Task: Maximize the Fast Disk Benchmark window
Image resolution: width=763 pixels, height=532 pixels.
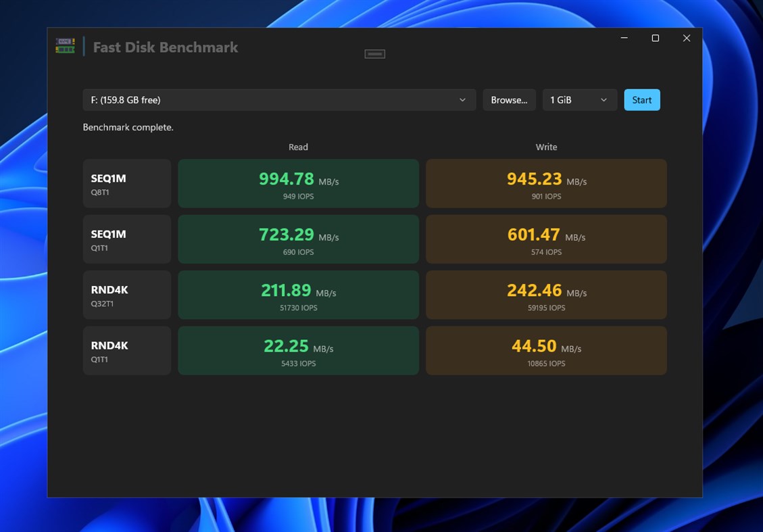Action: (656, 38)
